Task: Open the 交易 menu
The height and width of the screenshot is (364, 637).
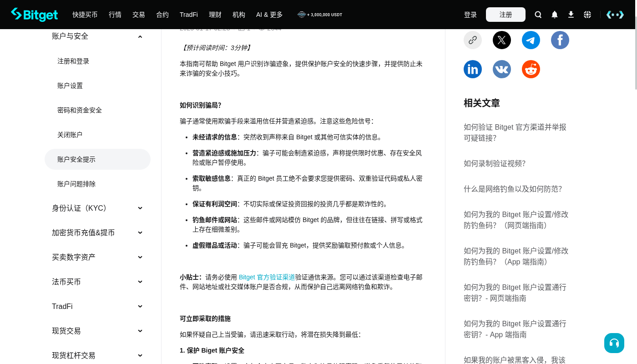Action: (x=139, y=15)
